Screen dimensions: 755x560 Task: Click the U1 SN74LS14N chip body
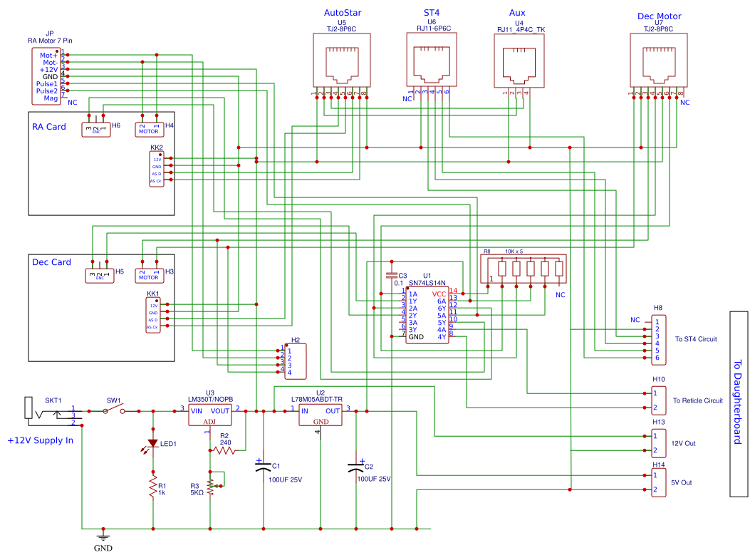pos(427,315)
